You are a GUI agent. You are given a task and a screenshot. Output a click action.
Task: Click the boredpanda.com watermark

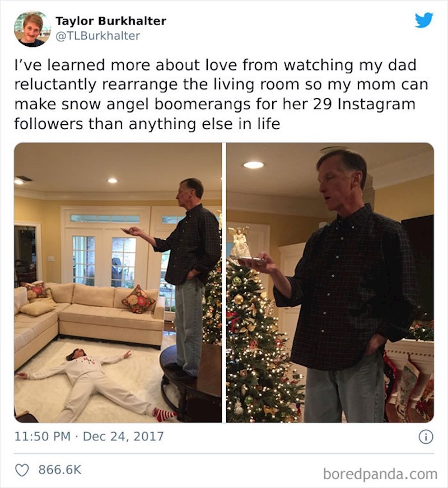380,474
